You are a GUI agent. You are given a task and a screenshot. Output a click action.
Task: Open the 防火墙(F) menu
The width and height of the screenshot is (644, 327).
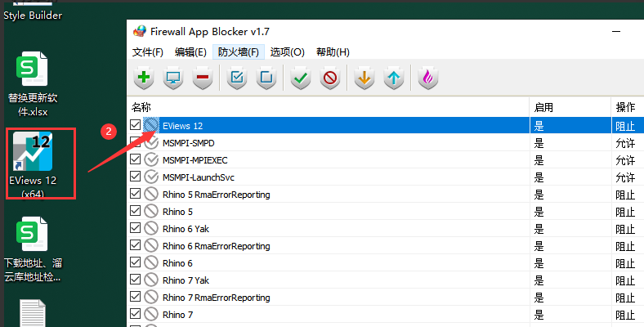point(239,52)
